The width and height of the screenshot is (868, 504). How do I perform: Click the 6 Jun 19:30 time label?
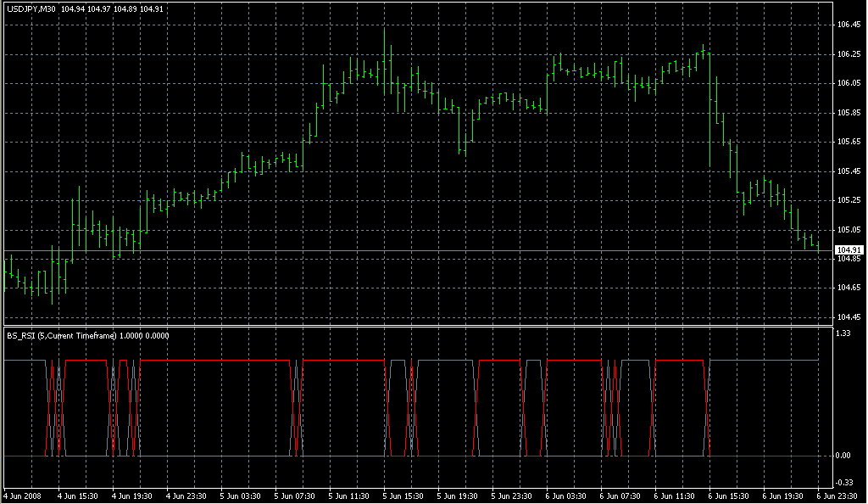[782, 496]
